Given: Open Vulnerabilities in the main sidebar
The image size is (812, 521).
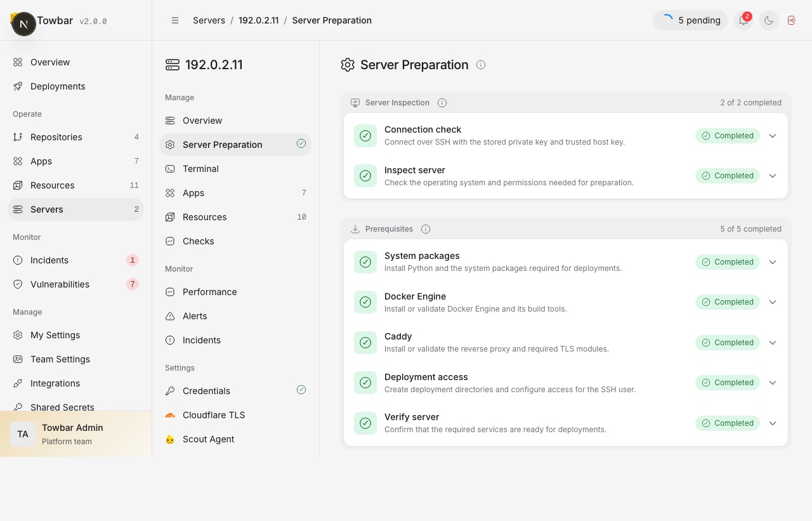Looking at the screenshot, I should click(x=76, y=284).
